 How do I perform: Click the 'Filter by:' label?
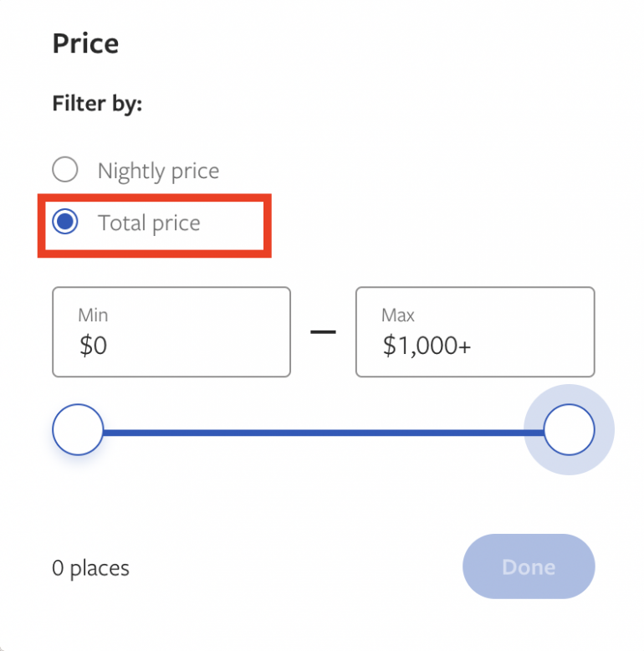pos(97,104)
